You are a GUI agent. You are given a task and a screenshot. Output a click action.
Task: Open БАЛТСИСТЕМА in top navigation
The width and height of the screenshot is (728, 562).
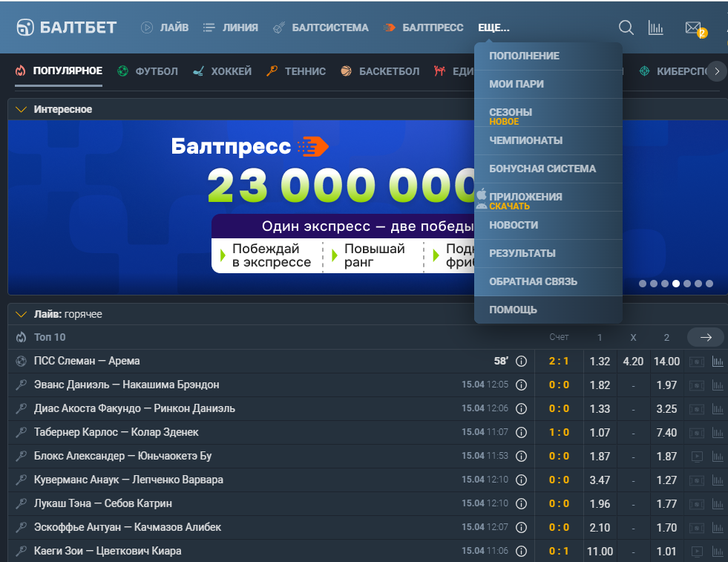pos(321,28)
